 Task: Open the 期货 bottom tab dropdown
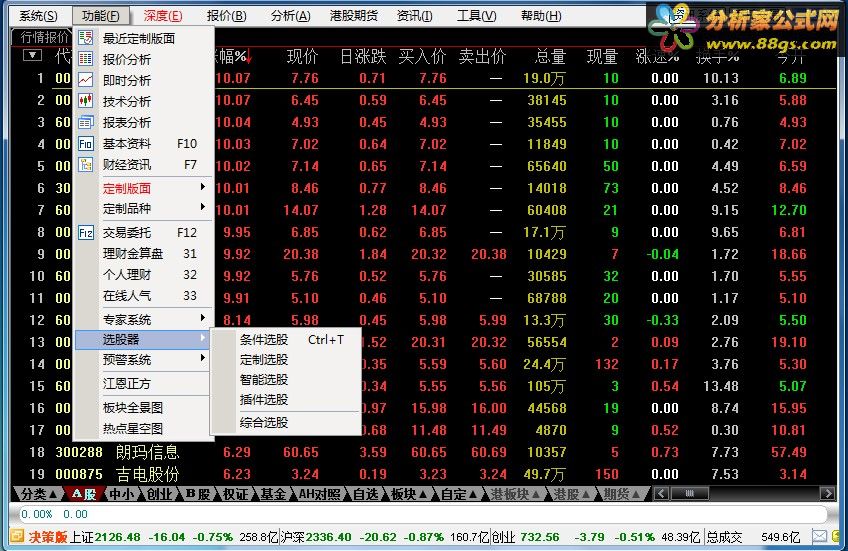pos(622,494)
